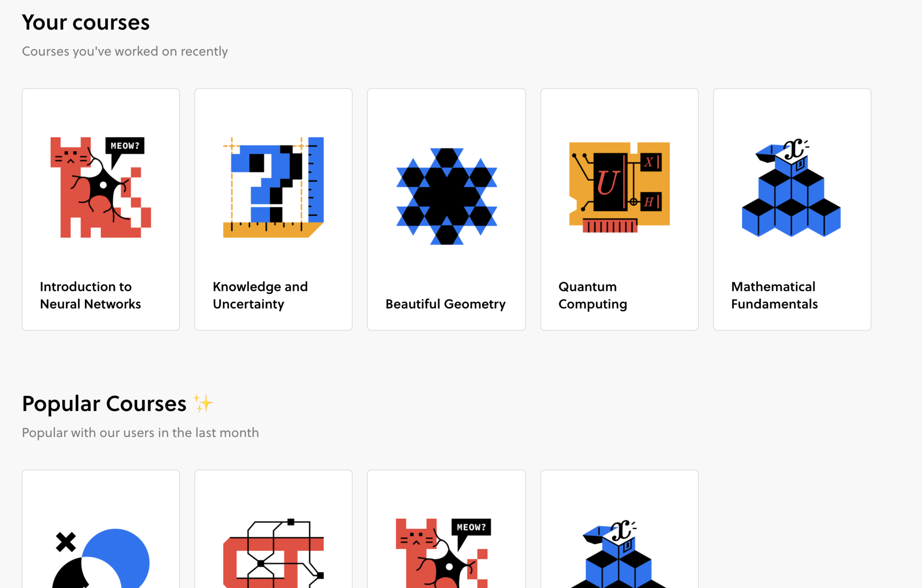Click the popular courses red cat illustration
The image size is (922, 588).
coord(444,553)
